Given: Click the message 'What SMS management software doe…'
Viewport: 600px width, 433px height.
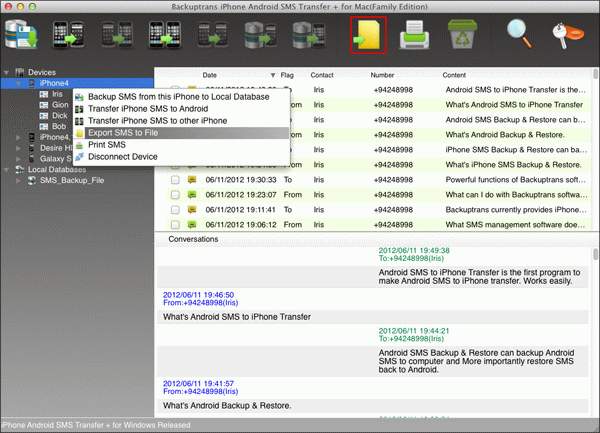Looking at the screenshot, I should pos(515,225).
